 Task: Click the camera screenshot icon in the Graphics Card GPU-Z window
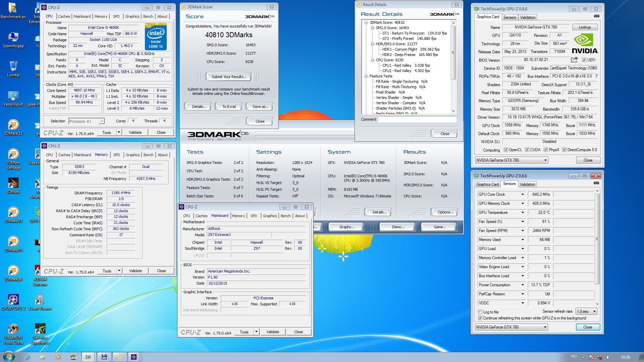click(596, 16)
